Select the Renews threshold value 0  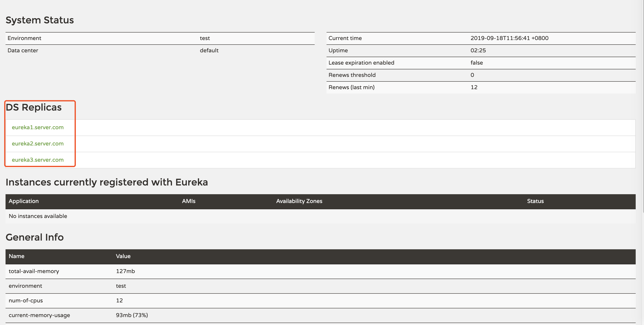click(x=472, y=75)
